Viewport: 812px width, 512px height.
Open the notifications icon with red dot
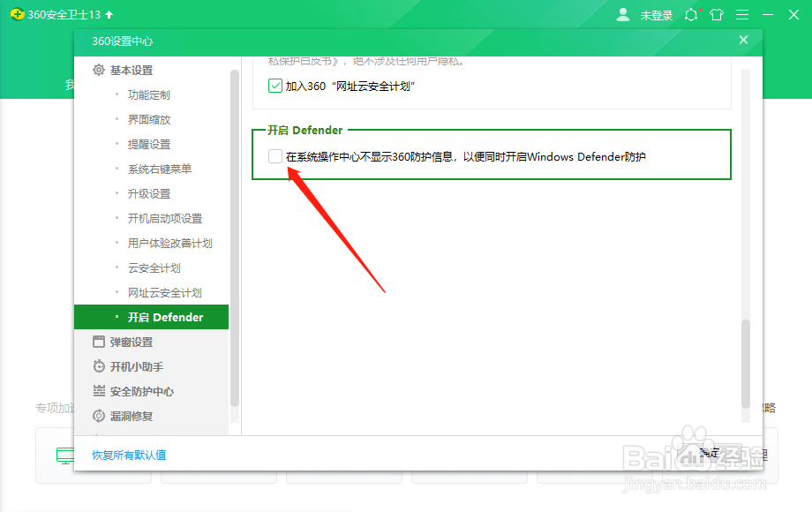pyautogui.click(x=691, y=15)
